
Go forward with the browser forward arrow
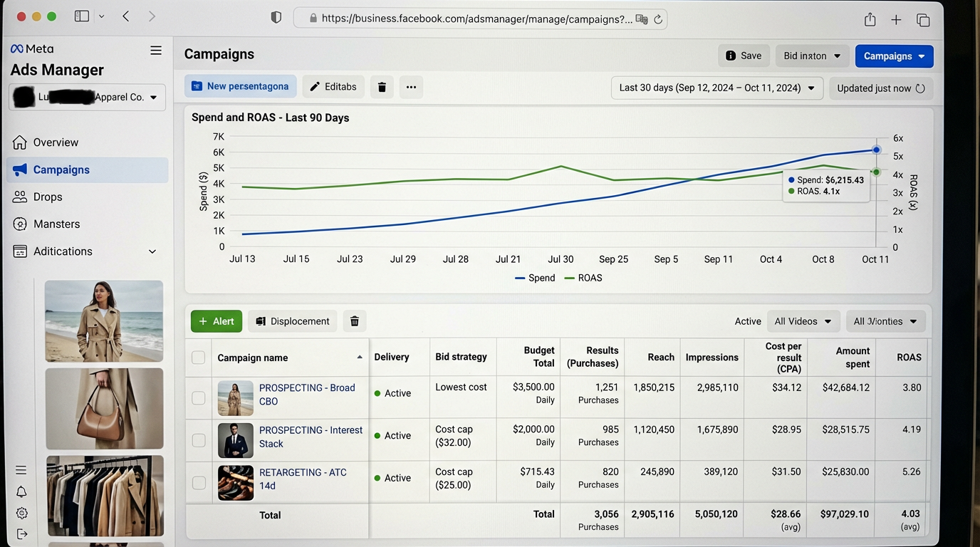152,16
